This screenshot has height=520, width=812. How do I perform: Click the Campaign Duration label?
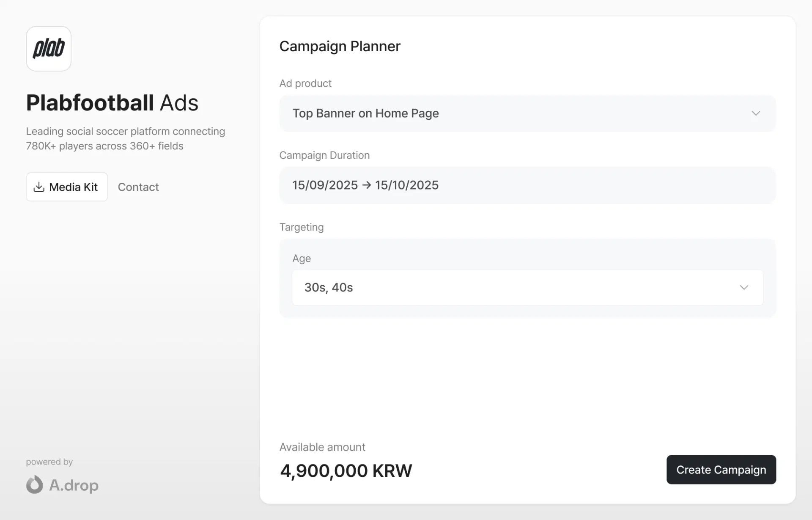(x=324, y=155)
